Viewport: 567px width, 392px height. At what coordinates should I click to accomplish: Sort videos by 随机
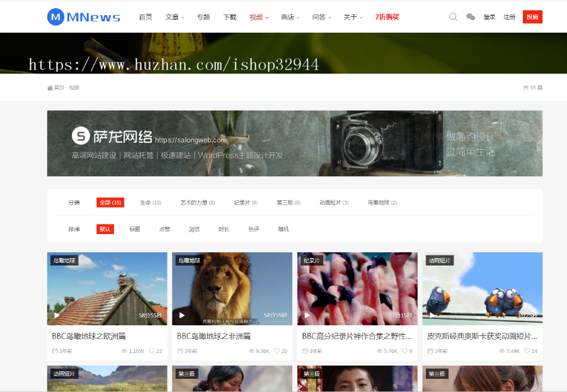[x=283, y=228]
